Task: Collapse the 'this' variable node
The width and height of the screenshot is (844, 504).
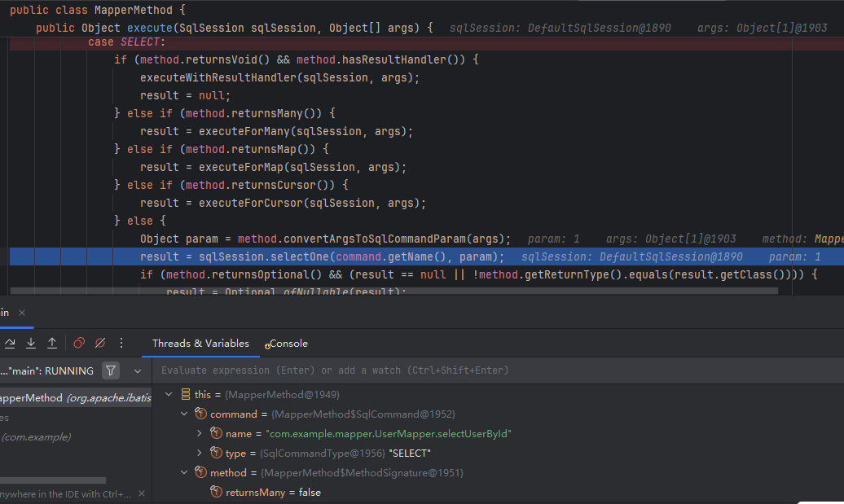Action: pos(169,394)
